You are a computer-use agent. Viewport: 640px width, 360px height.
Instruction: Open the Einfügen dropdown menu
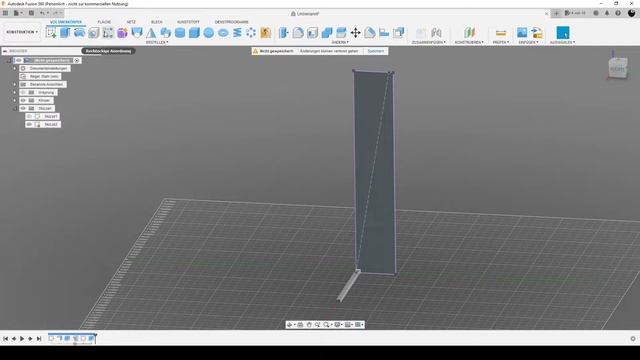coord(529,42)
